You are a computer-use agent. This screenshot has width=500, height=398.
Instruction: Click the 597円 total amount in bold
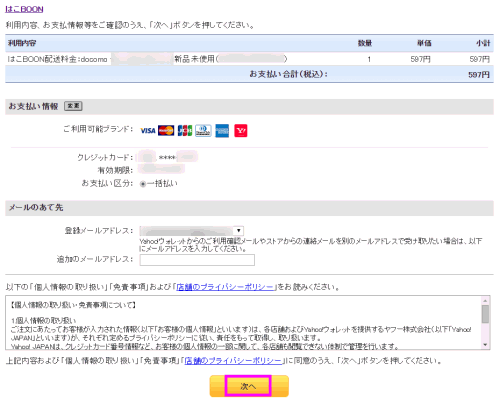(479, 75)
